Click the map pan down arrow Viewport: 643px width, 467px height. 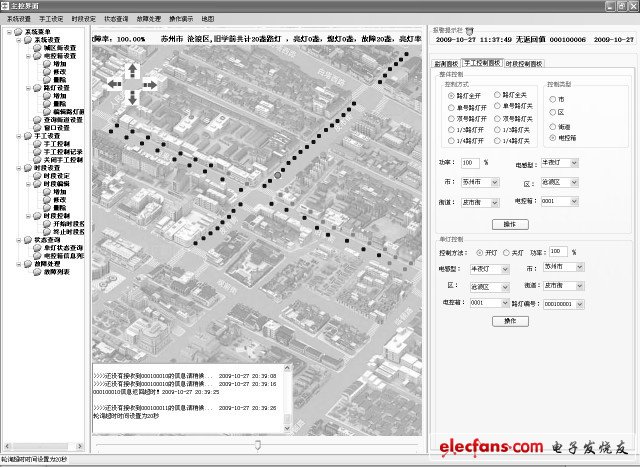(x=132, y=98)
